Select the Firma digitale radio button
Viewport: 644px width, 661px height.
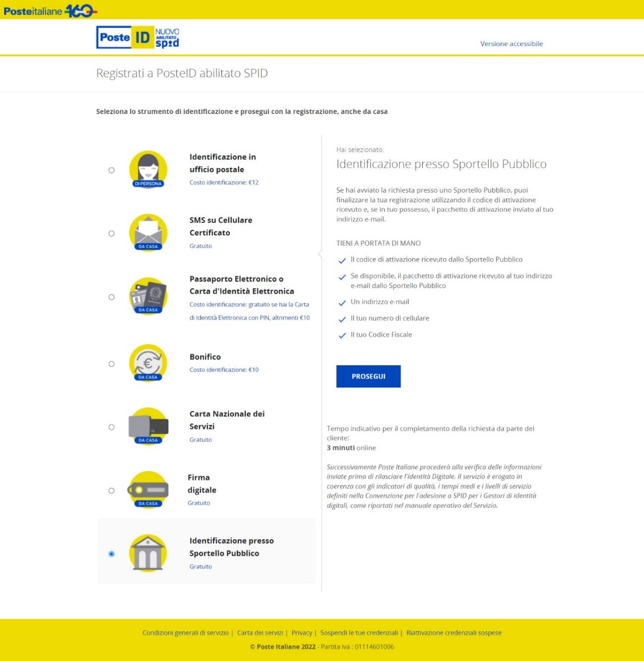pos(111,491)
